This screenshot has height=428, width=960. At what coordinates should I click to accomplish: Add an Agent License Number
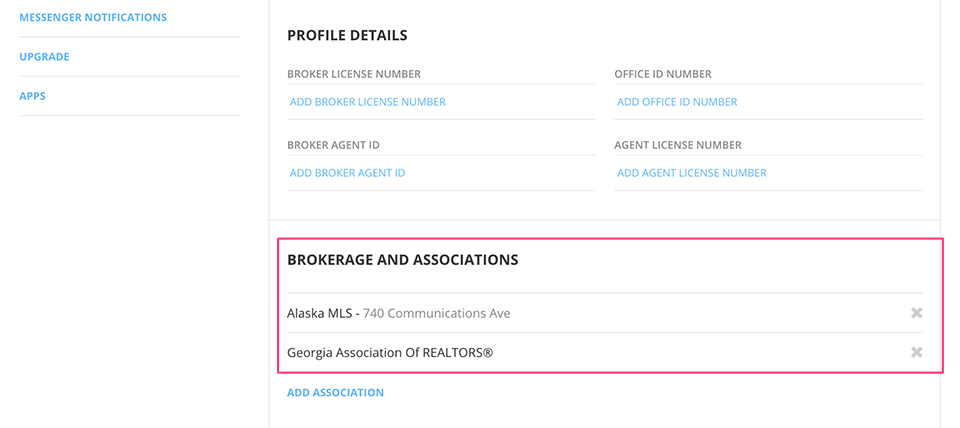click(x=691, y=173)
